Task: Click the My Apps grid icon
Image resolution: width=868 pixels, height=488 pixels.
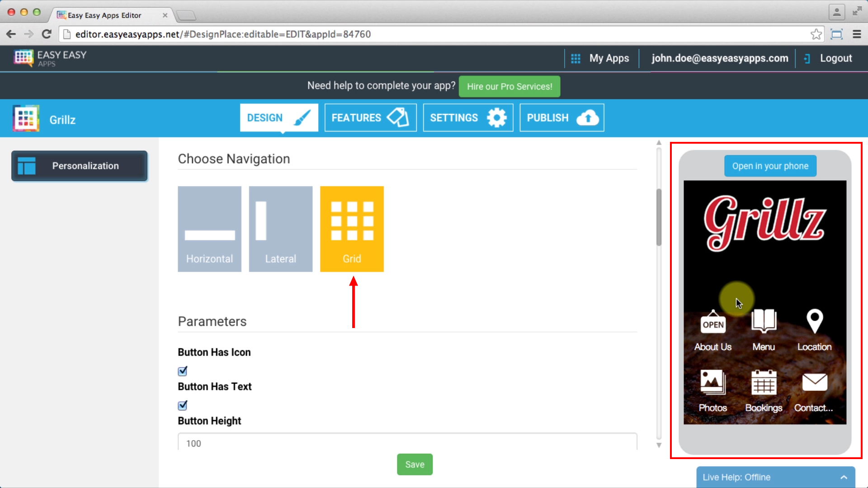Action: (x=576, y=58)
